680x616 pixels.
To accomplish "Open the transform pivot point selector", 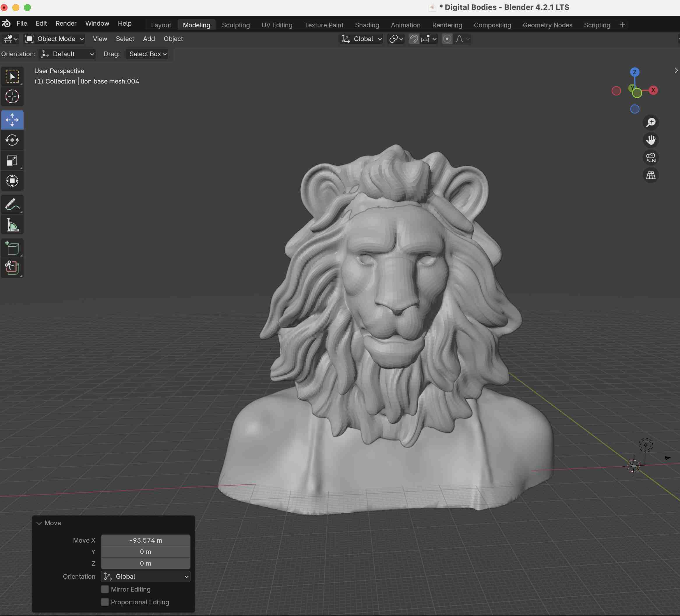I will (x=396, y=39).
